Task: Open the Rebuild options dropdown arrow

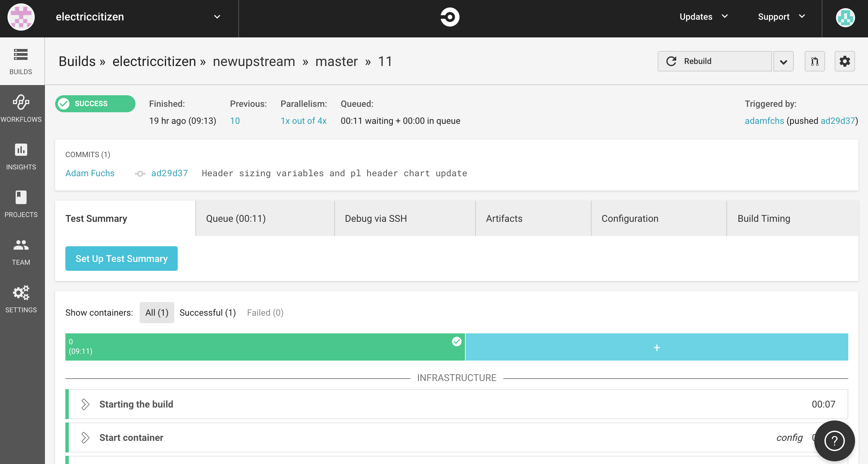Action: click(x=783, y=61)
